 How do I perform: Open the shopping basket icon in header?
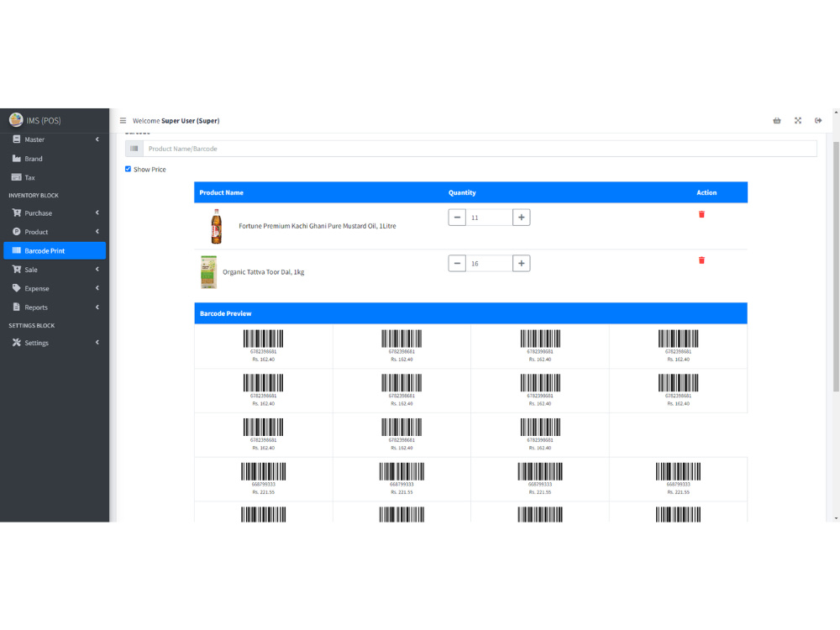777,120
